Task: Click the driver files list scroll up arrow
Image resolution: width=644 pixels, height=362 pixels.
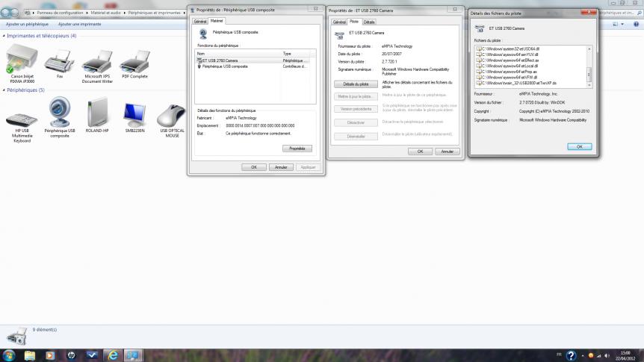Action: 589,49
